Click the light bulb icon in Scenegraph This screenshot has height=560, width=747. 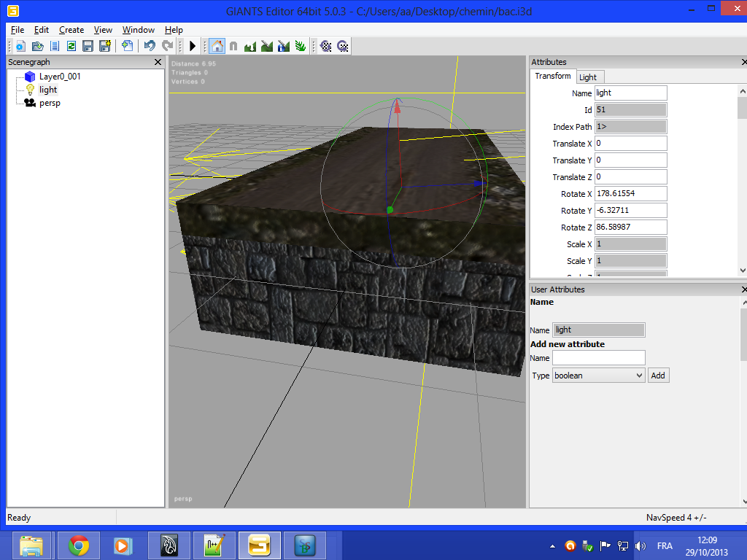30,90
